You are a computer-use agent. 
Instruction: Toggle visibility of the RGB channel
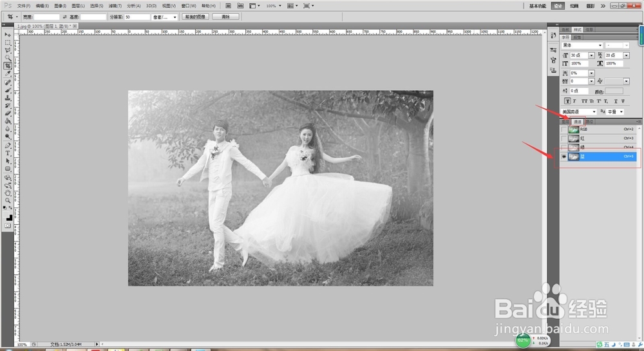click(564, 129)
